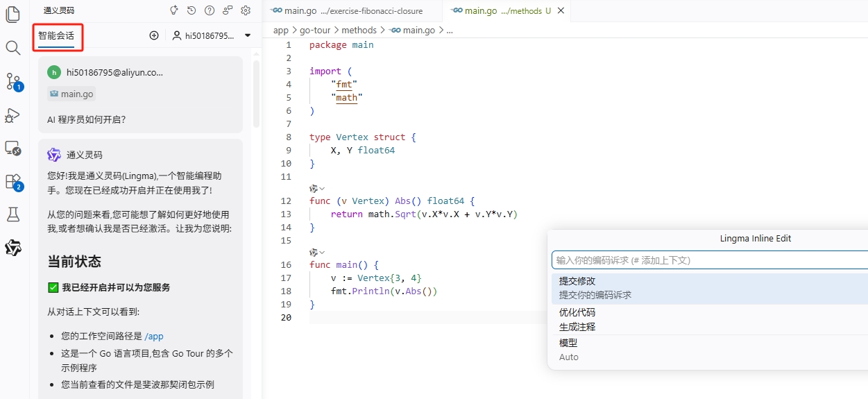Switch to the 智能会话 tab
The width and height of the screenshot is (868, 399).
56,35
